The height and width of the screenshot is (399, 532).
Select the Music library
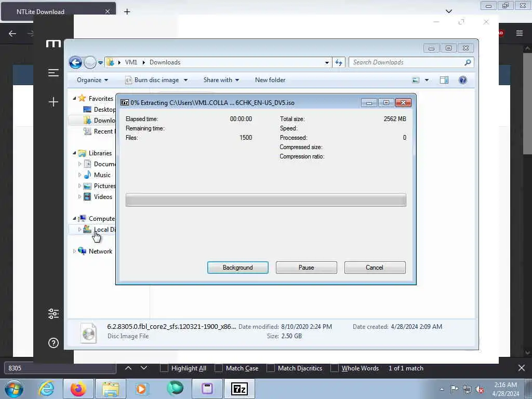97,175
